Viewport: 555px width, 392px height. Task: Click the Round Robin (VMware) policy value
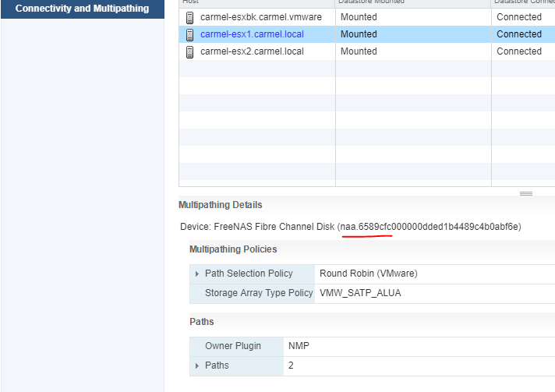(x=369, y=274)
